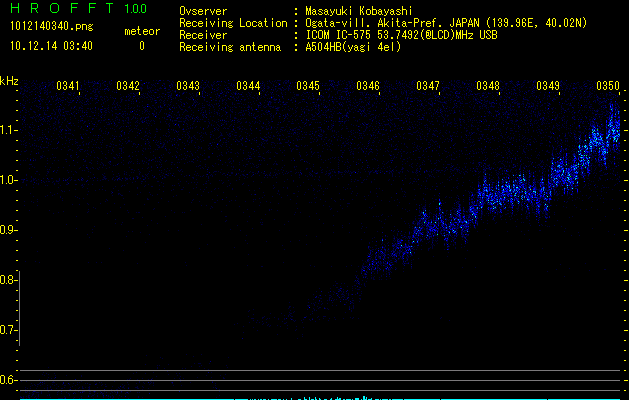The image size is (629, 400).
Task: Click the meteor count label
Action: (142, 31)
